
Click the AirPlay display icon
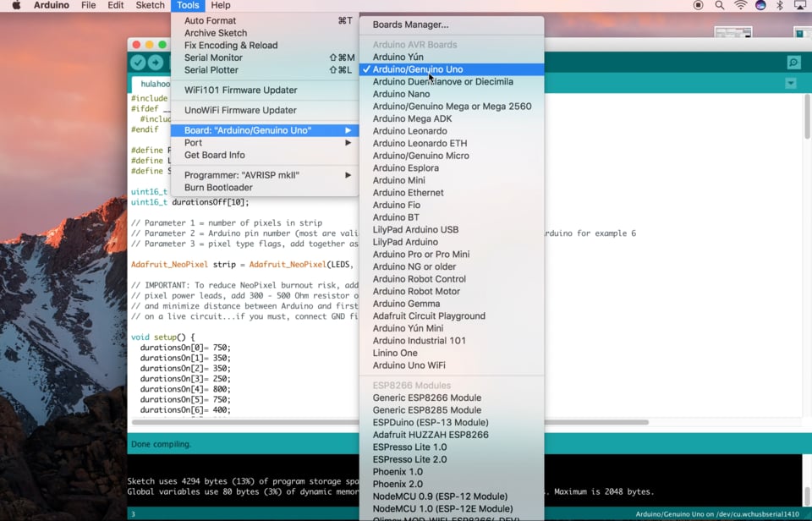(800, 5)
